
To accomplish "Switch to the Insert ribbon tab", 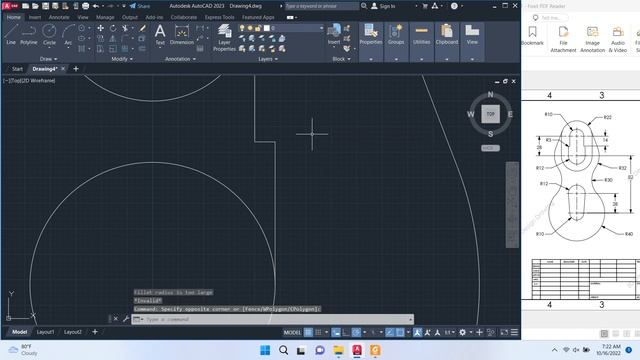I will [35, 17].
